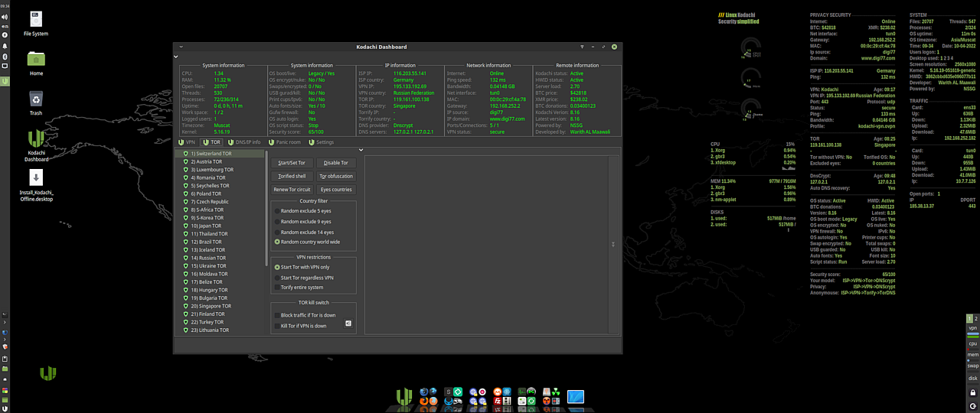Click the double-arrow expander beside the output pane

612,245
